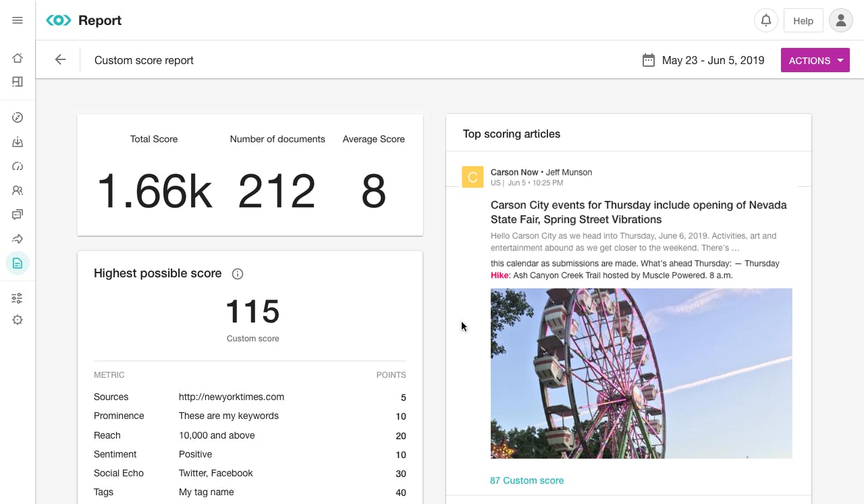Click the Sentiment metric label
Viewport: 864px width, 504px height.
[115, 454]
